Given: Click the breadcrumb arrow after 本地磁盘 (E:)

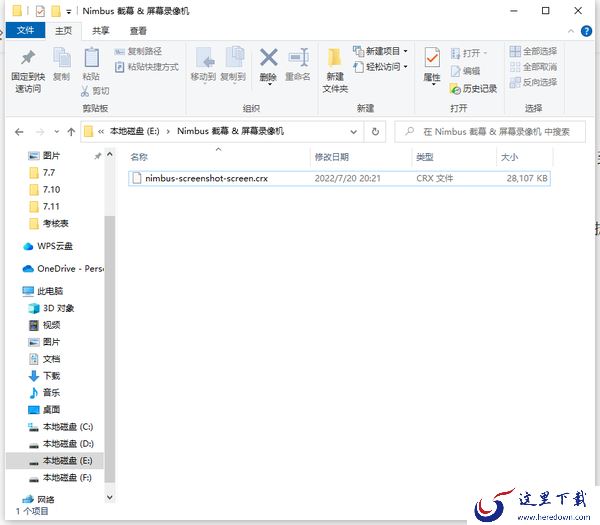Looking at the screenshot, I should 168,132.
